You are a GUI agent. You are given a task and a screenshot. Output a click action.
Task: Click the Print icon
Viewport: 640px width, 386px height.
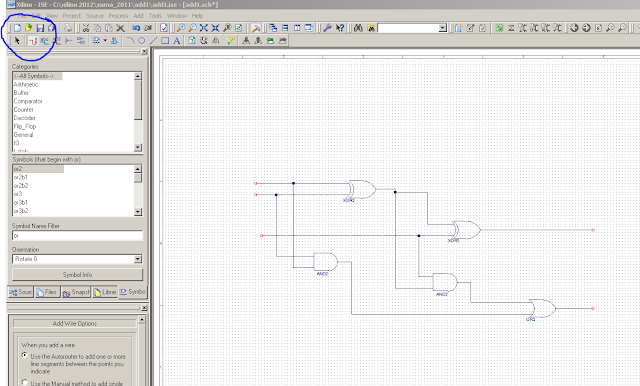click(68, 28)
